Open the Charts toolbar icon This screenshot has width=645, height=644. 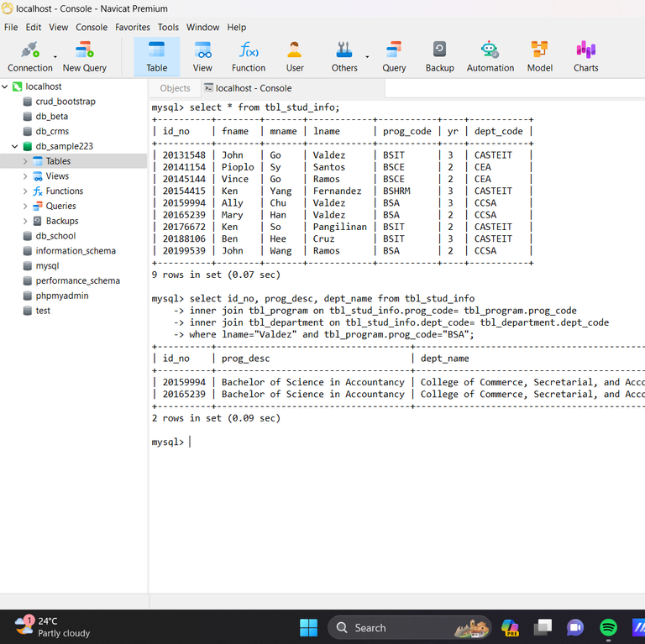click(x=585, y=56)
